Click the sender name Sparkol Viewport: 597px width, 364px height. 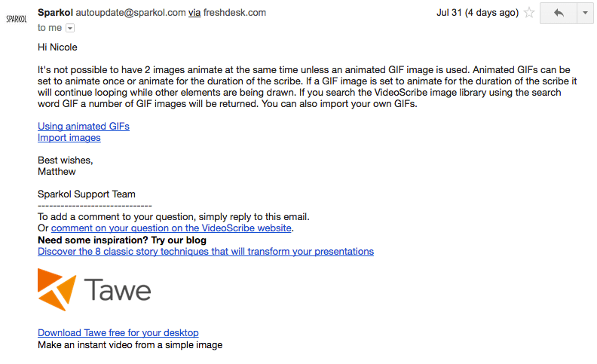pos(55,13)
